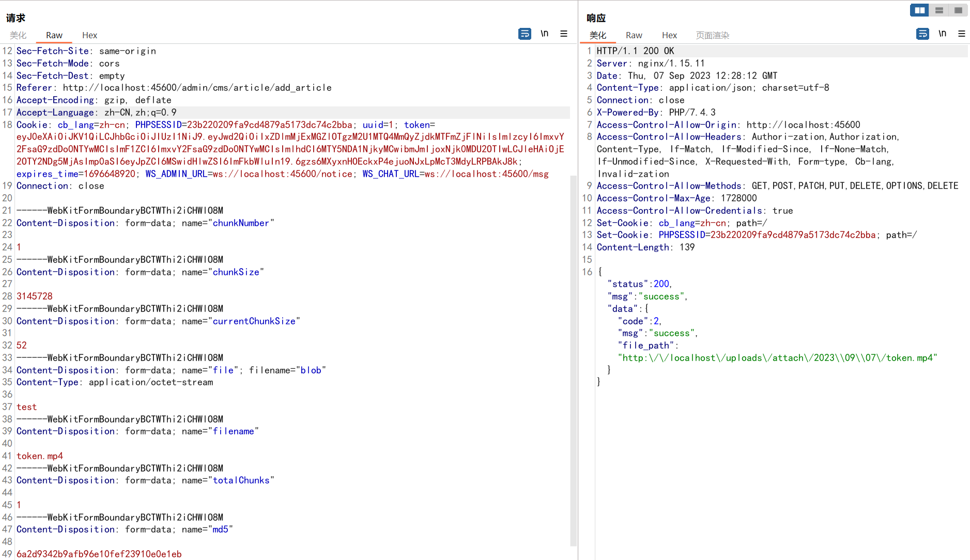970x560 pixels.
Task: Click "status":200 in response body
Action: (x=639, y=284)
